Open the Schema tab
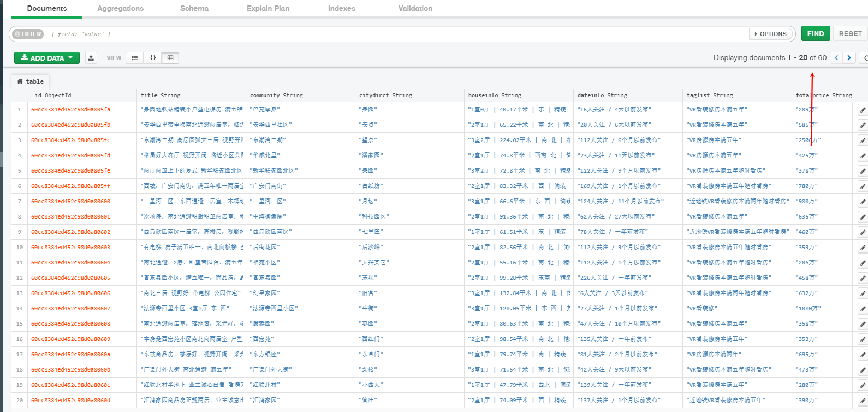The height and width of the screenshot is (412, 868). (194, 8)
